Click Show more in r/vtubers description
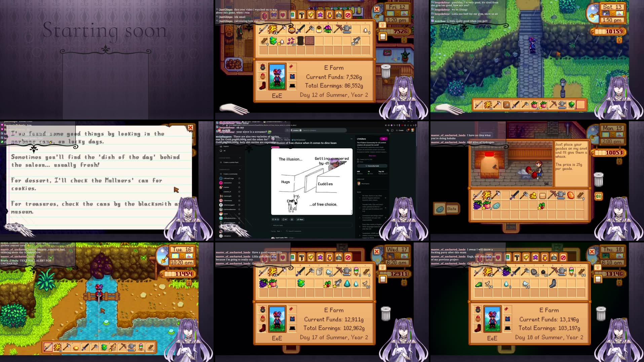Screen dimensions: 644x362 [372, 156]
